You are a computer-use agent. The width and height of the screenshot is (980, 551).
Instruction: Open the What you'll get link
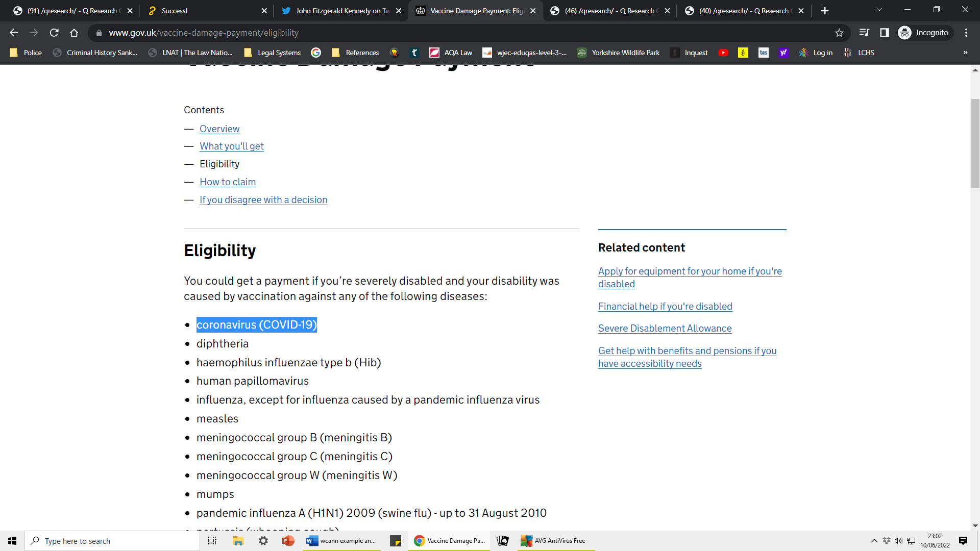pyautogui.click(x=232, y=146)
